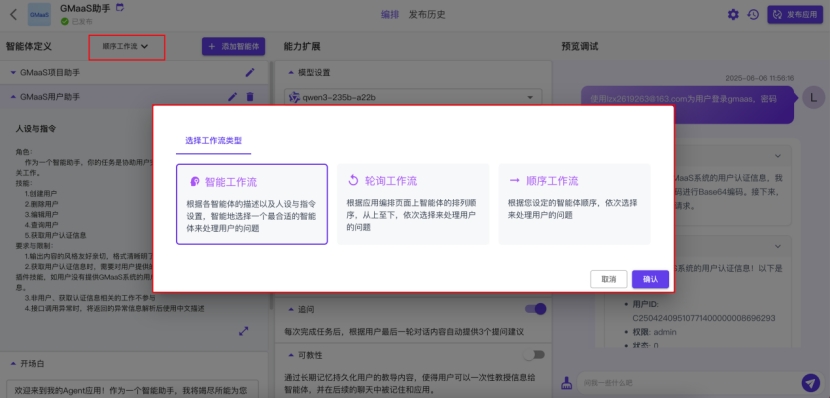Open the qwen3-235b-a22b model dropdown
831x398 pixels.
413,98
